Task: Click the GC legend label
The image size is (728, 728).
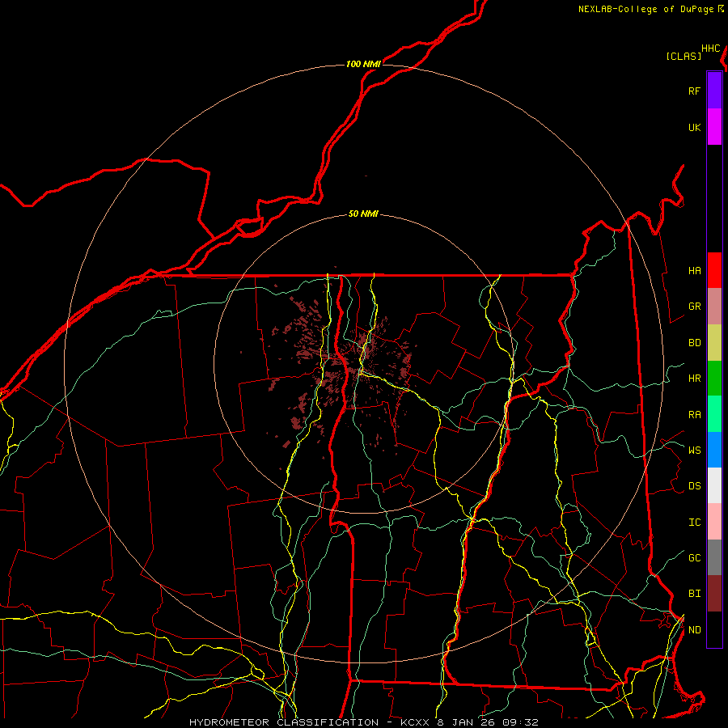Action: 694,558
